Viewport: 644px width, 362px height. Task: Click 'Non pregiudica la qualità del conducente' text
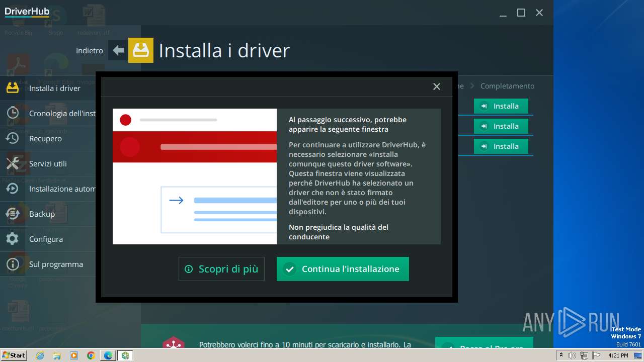339,232
